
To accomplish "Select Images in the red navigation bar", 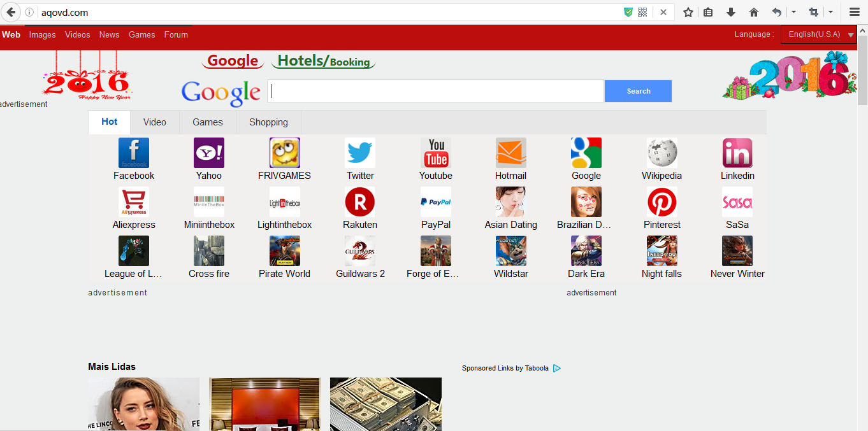I will 42,34.
